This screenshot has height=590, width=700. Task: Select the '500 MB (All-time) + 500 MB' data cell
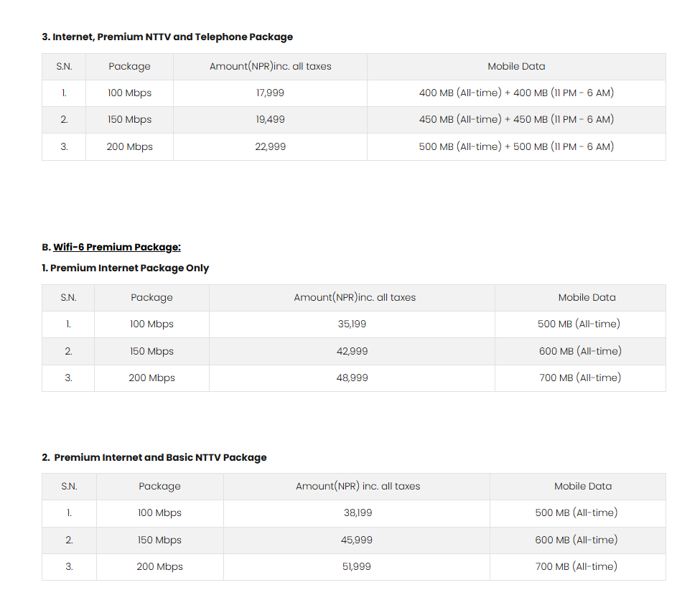pyautogui.click(x=516, y=146)
